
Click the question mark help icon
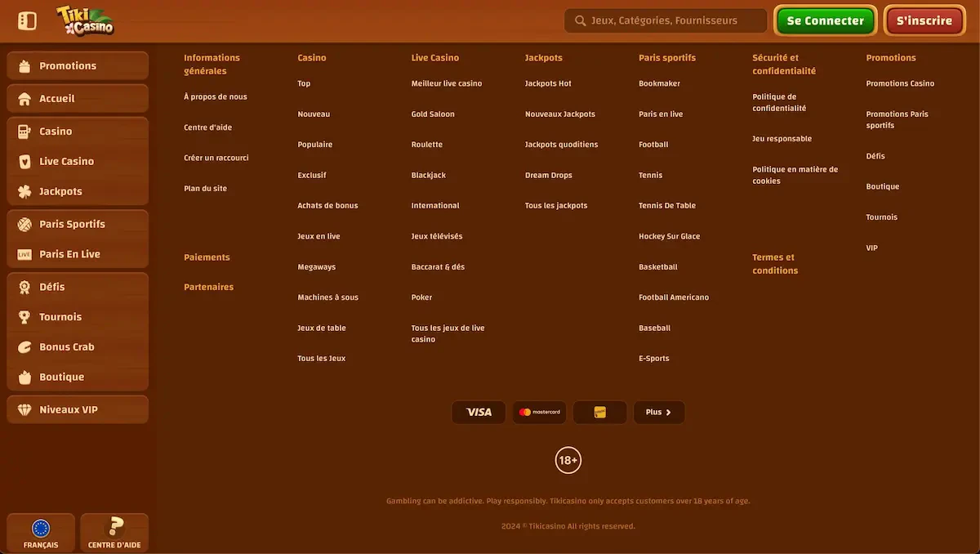coord(115,527)
